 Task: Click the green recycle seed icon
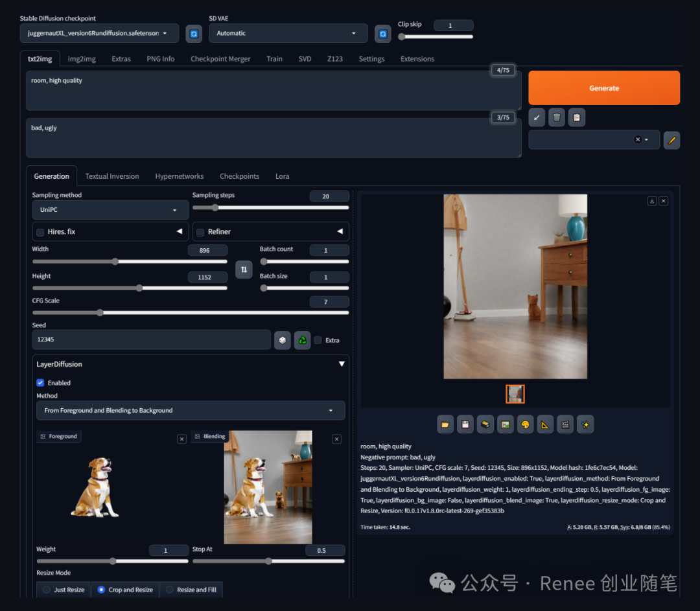302,340
